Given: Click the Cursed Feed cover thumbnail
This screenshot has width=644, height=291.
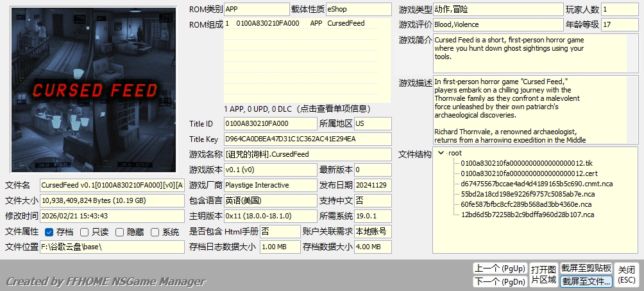Looking at the screenshot, I should point(94,89).
